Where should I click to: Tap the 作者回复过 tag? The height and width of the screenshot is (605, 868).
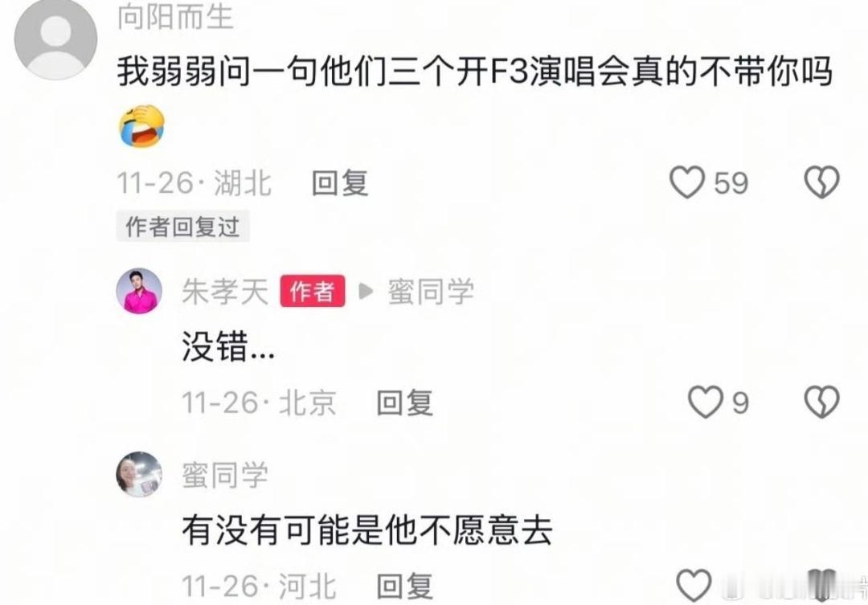coord(182,227)
